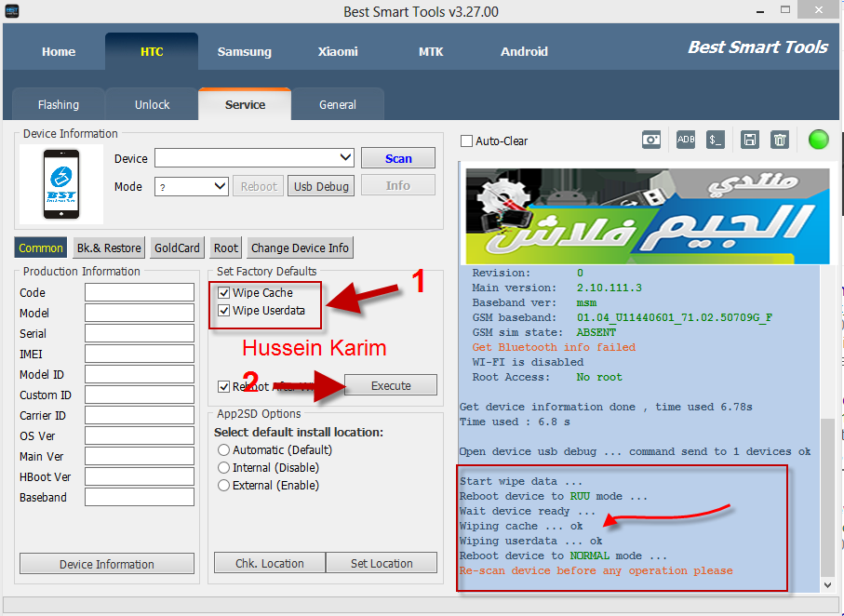Screen dimensions: 844x616
Task: Click the forum banner image in log
Action: coord(647,216)
